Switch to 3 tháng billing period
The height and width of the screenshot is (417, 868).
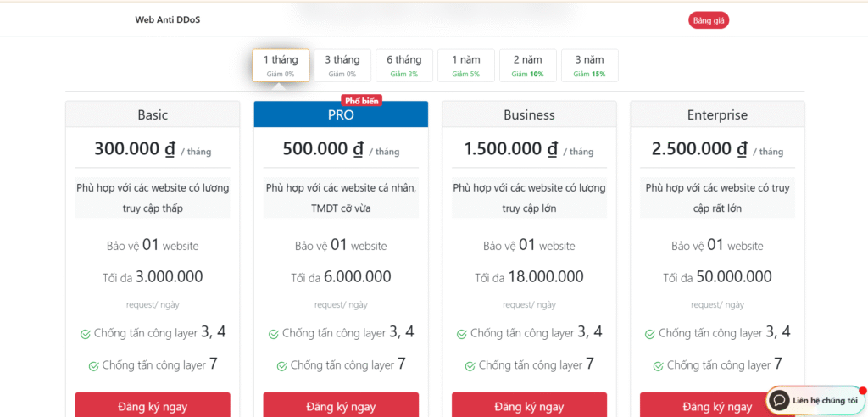[x=342, y=65]
